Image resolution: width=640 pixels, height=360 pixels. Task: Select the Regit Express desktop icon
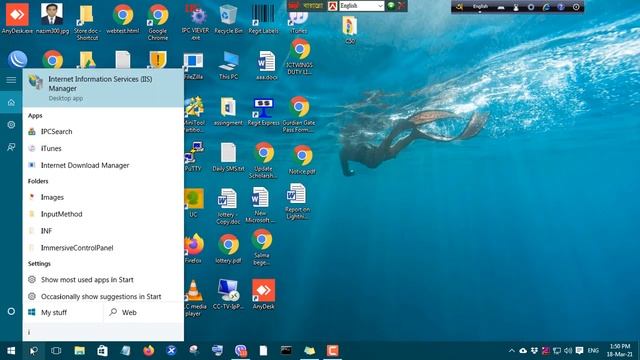tap(263, 111)
